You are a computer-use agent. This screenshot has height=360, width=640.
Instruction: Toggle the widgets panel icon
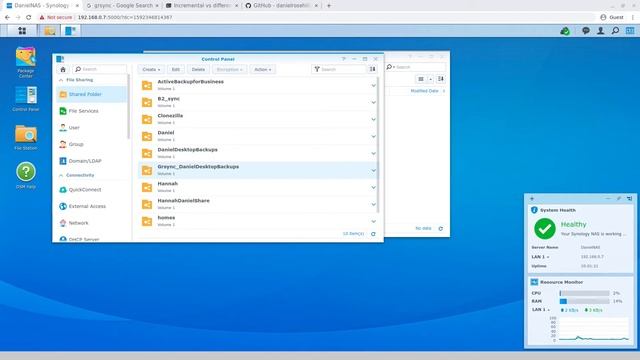pyautogui.click(x=630, y=31)
